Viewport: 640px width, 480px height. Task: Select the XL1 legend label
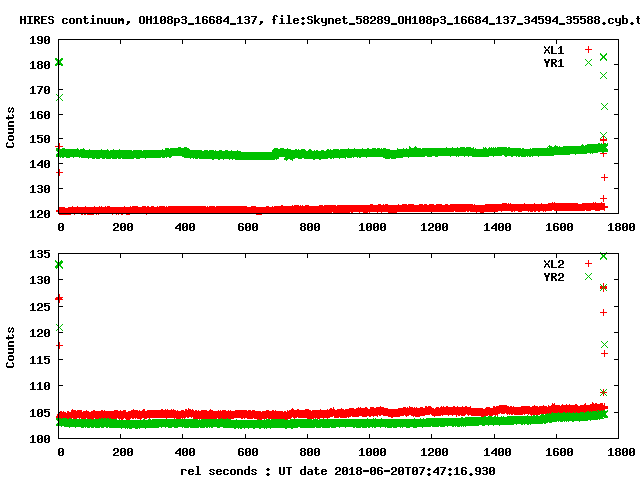click(x=553, y=50)
